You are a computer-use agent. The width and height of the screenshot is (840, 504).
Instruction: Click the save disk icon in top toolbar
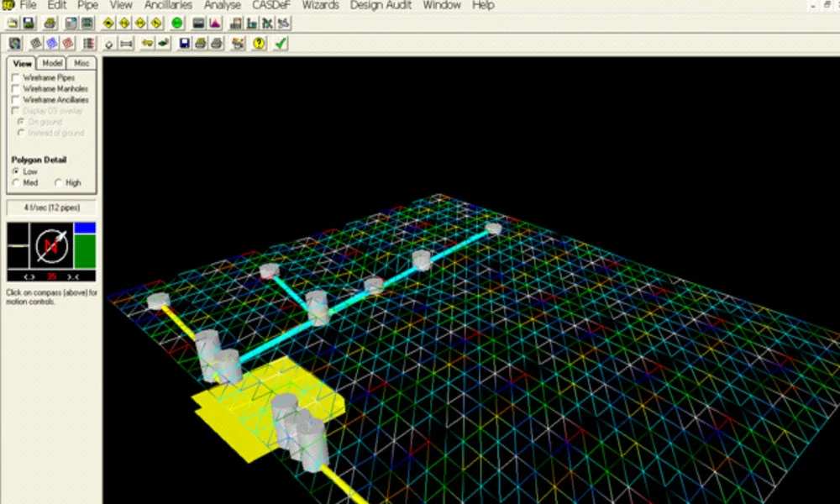[29, 24]
